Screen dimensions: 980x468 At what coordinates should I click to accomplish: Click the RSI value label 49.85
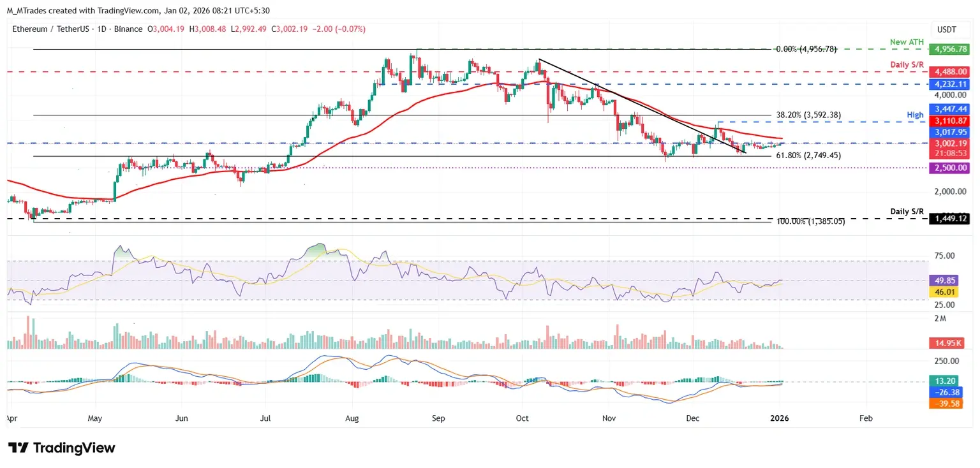coord(944,280)
